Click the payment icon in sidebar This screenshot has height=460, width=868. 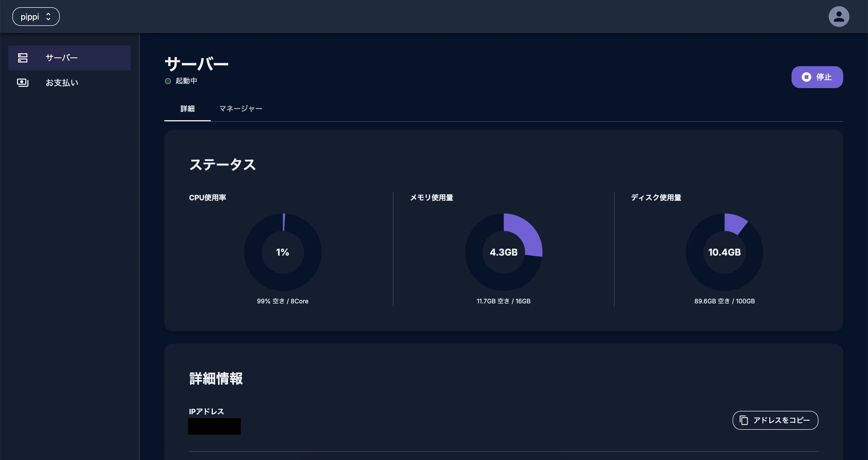tap(22, 82)
